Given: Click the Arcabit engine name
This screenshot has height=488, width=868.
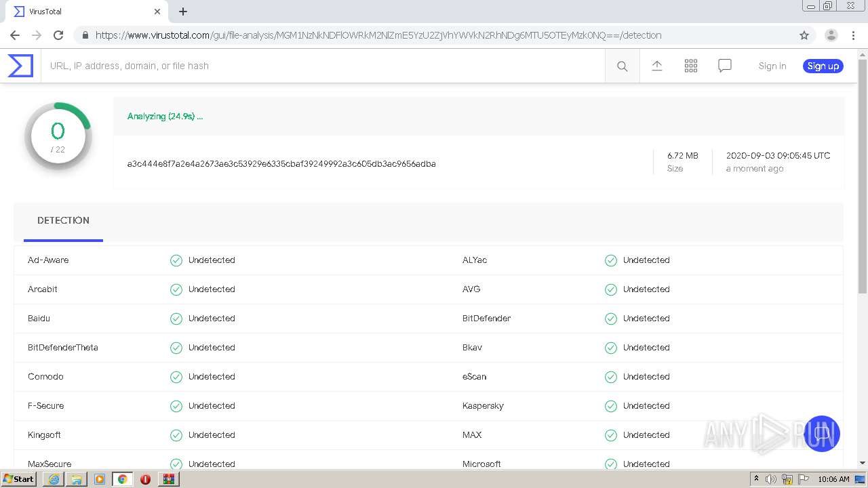Looking at the screenshot, I should tap(43, 289).
